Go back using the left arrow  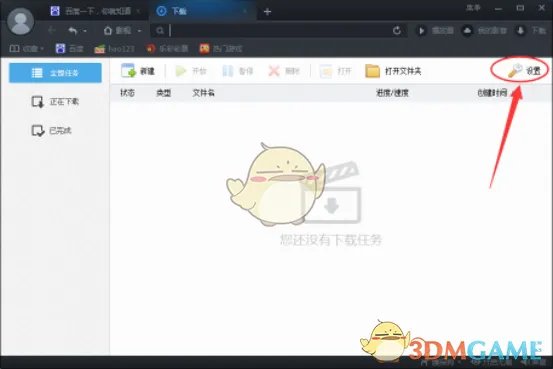coord(51,30)
